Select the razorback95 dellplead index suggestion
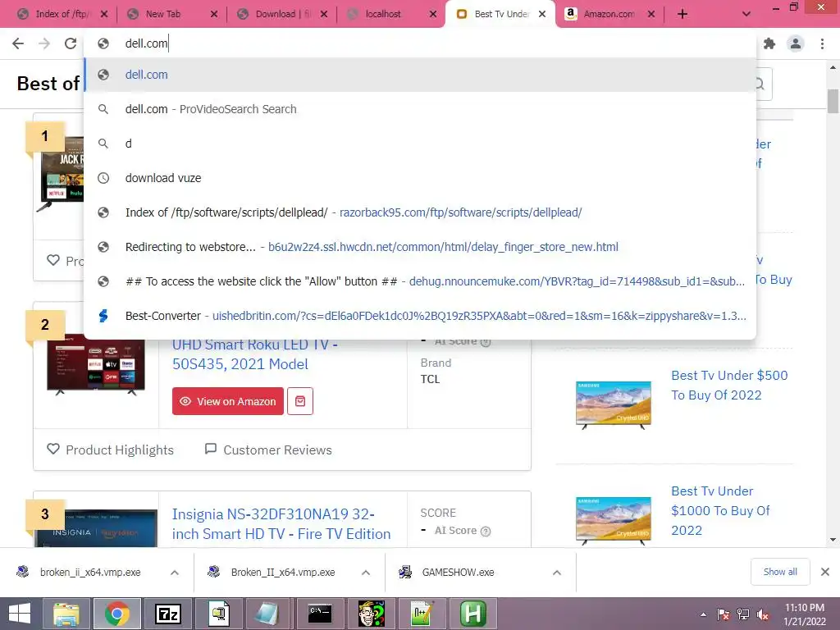Screen dimensions: 840x630 421,212
